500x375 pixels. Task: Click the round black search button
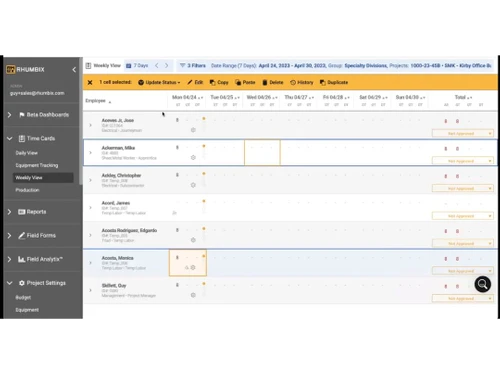(483, 284)
